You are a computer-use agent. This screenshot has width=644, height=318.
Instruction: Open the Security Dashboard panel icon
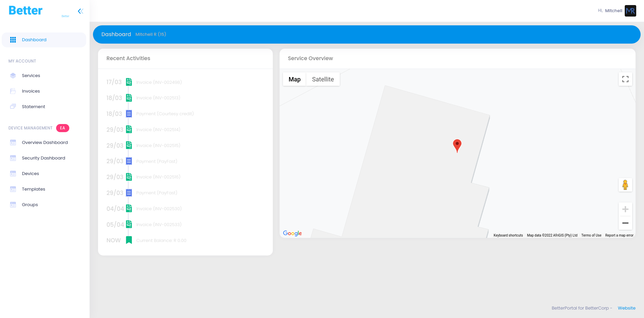13,158
